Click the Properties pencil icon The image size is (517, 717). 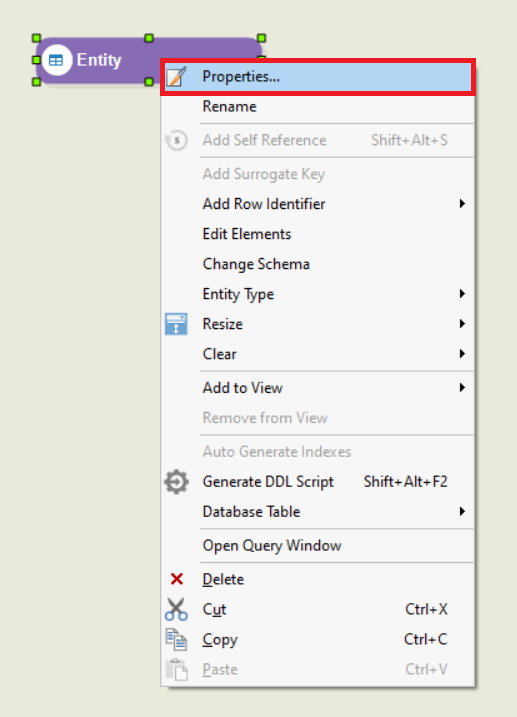(x=176, y=76)
